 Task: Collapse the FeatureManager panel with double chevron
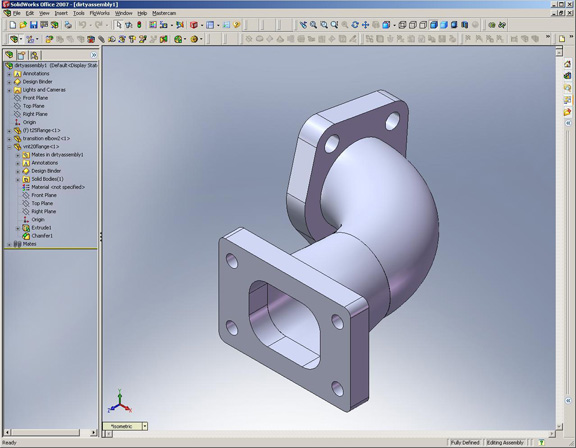pos(94,55)
